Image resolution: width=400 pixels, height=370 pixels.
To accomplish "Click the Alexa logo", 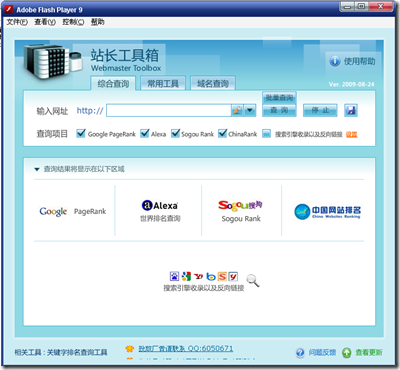I will 160,205.
